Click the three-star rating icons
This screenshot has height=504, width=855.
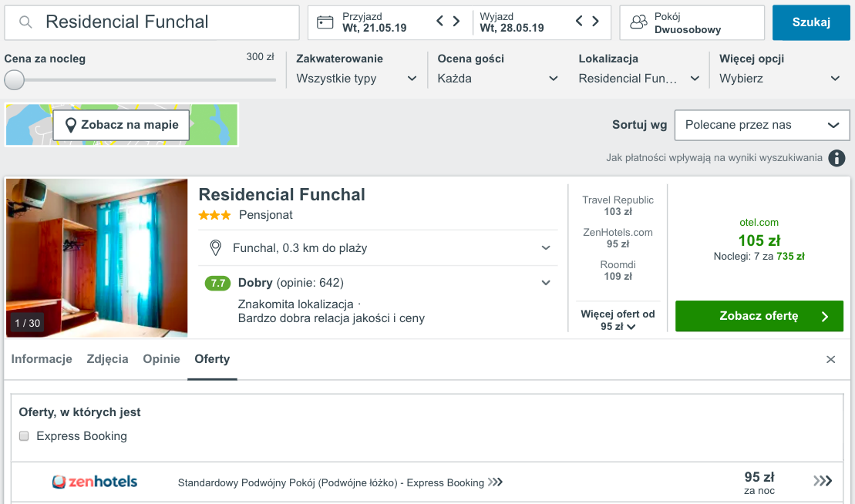click(x=214, y=215)
